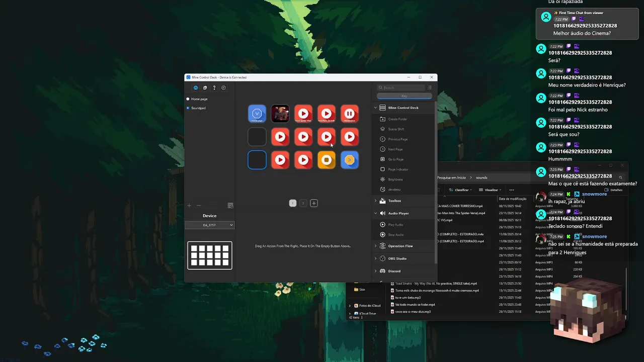Image resolution: width=644 pixels, height=362 pixels.
Task: Collapse the Audio Player section
Action: [x=375, y=213]
